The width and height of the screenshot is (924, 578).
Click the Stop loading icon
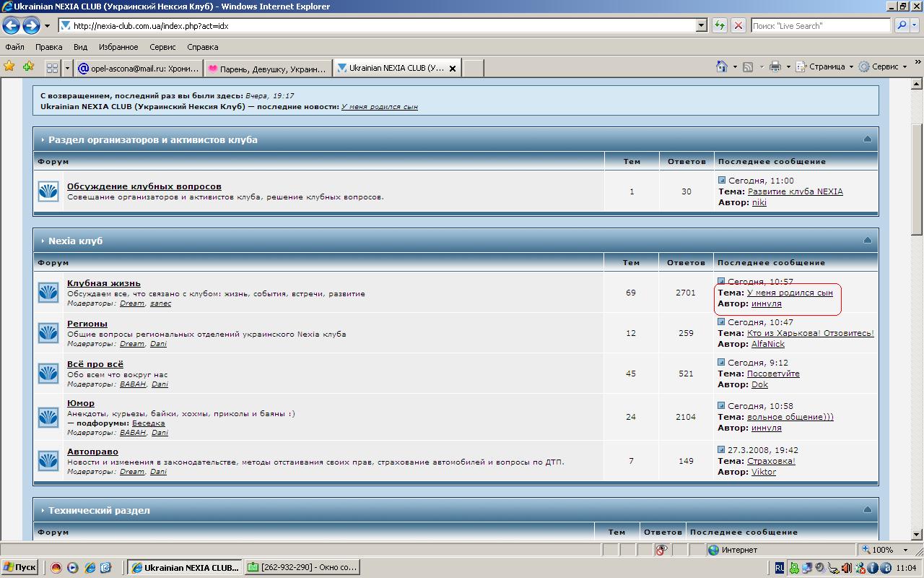tap(738, 25)
